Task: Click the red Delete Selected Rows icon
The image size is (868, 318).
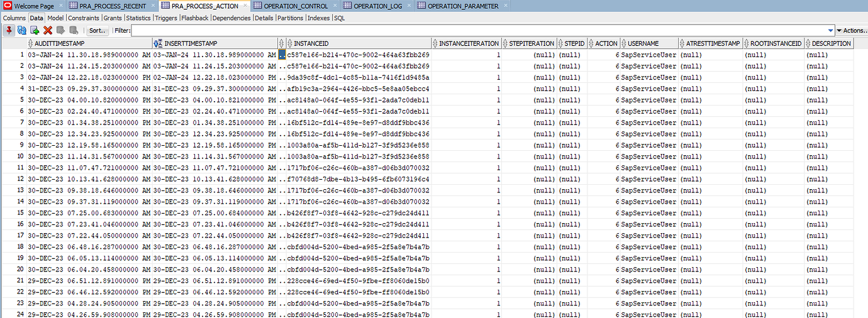Action: coord(48,30)
